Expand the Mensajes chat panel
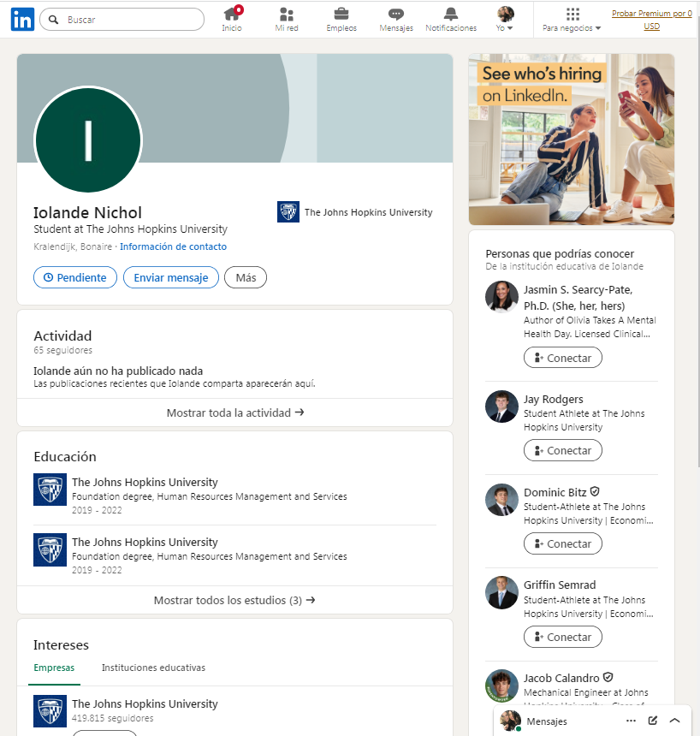 tap(674, 721)
